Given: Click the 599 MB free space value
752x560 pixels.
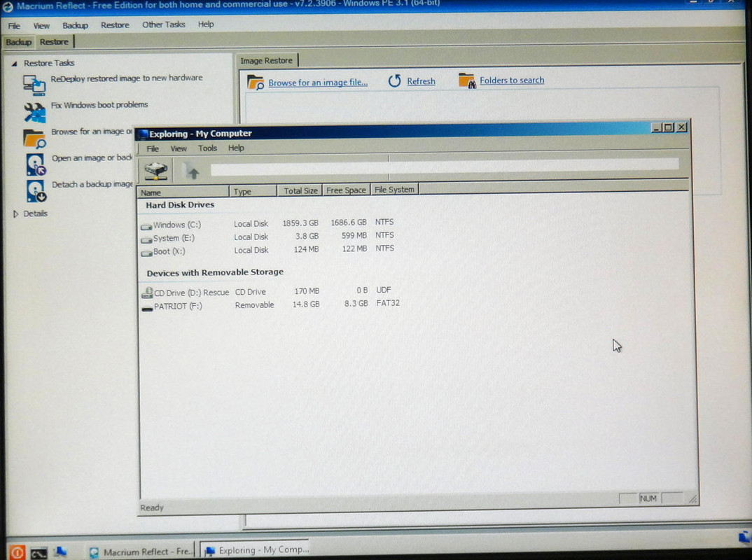Looking at the screenshot, I should [354, 235].
